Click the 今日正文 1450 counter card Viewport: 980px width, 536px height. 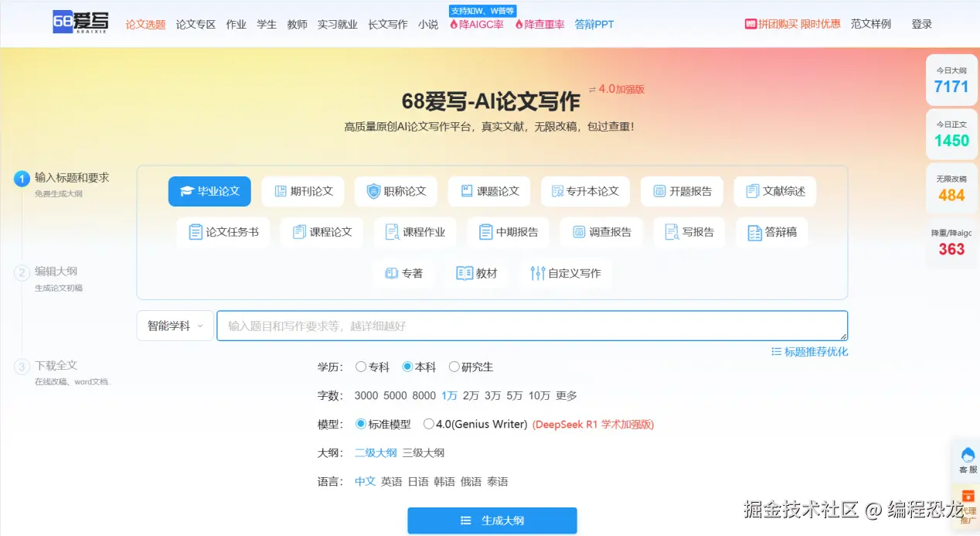coord(951,135)
